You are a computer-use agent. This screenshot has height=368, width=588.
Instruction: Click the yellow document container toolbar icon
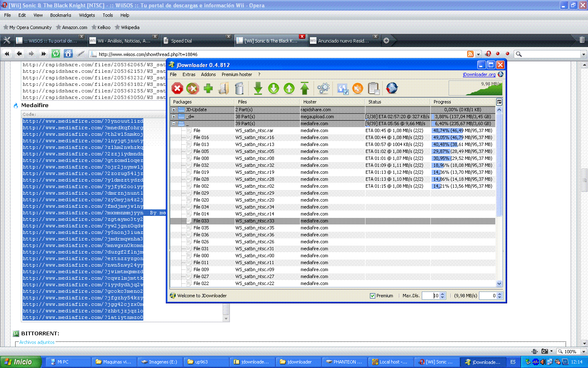tap(224, 88)
